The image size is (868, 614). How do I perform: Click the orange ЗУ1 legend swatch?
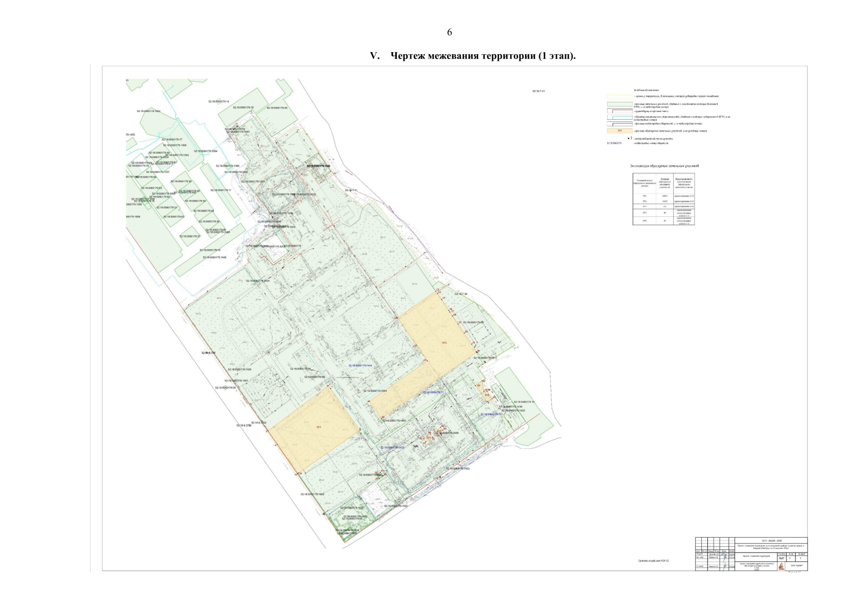click(619, 131)
